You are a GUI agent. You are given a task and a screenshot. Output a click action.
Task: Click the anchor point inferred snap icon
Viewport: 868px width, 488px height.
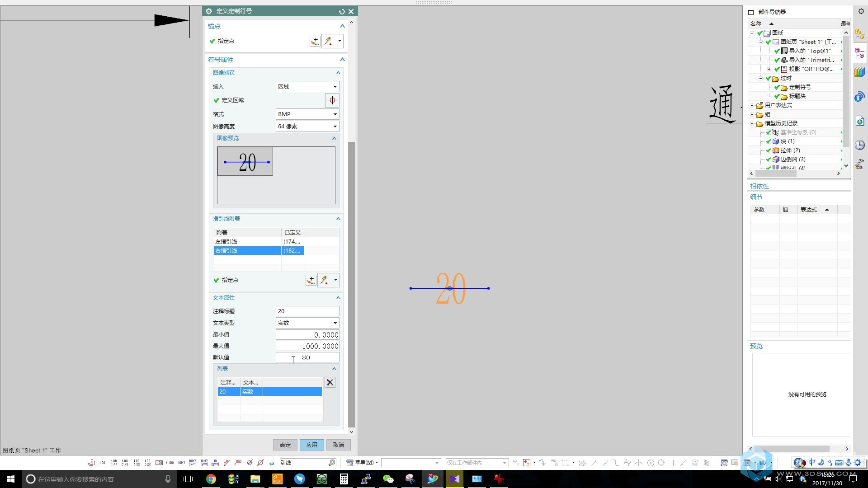click(328, 41)
